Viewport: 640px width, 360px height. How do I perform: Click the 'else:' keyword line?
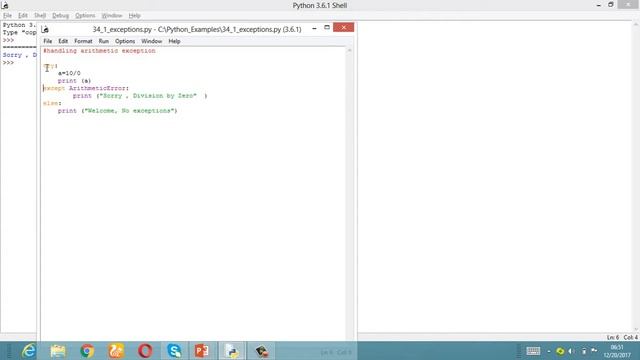pos(52,103)
